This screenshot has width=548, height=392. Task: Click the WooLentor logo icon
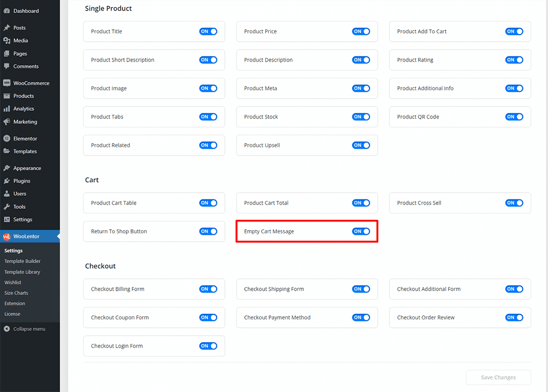tap(7, 236)
